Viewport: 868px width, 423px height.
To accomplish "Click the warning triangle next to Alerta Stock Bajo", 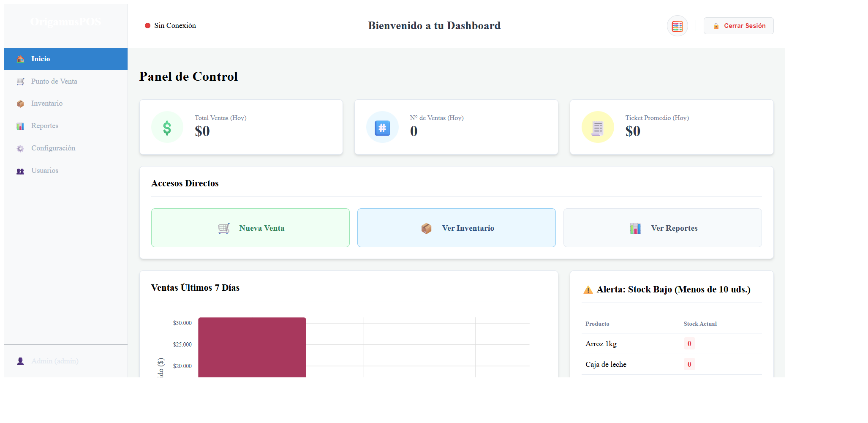I will (x=588, y=289).
